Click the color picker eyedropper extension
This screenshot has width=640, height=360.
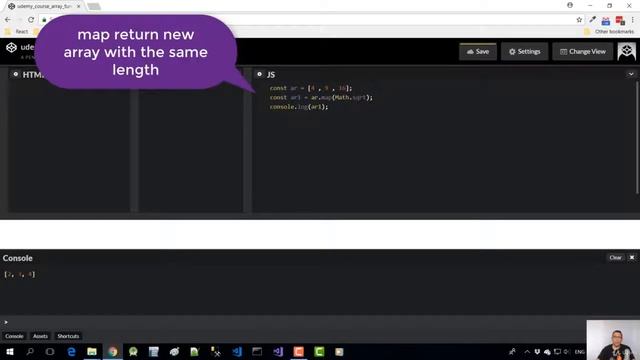point(593,20)
